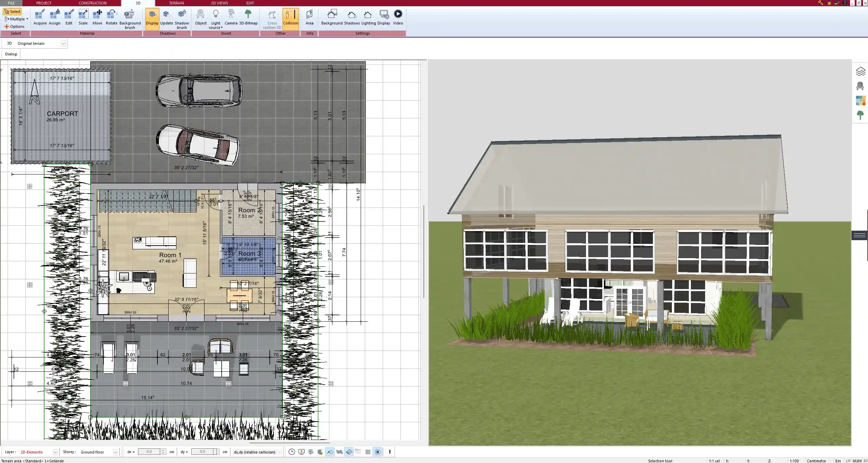Click the help question mark icon in title bar
Viewport: 868px width, 463px height.
click(845, 3)
